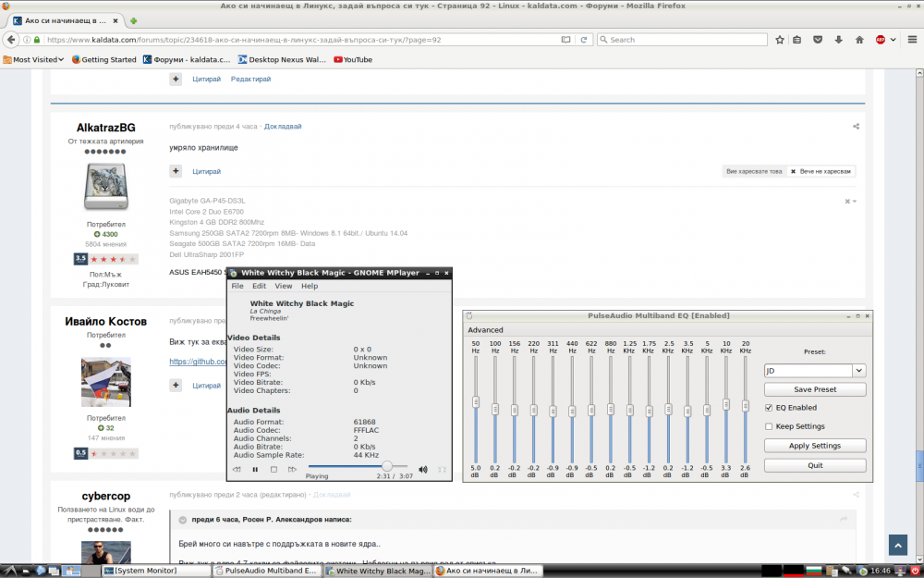The height and width of the screenshot is (578, 924).
Task: Open the Preset dropdown arrow beside JD
Action: coord(859,371)
